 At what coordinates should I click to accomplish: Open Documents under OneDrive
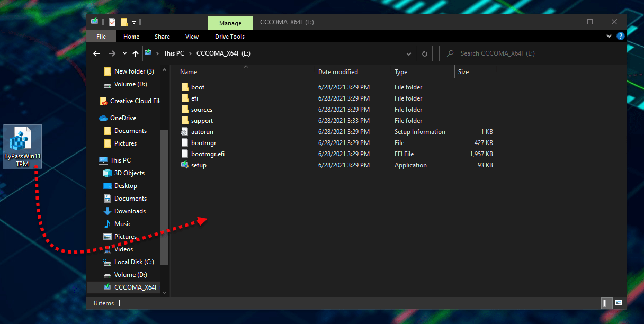130,131
